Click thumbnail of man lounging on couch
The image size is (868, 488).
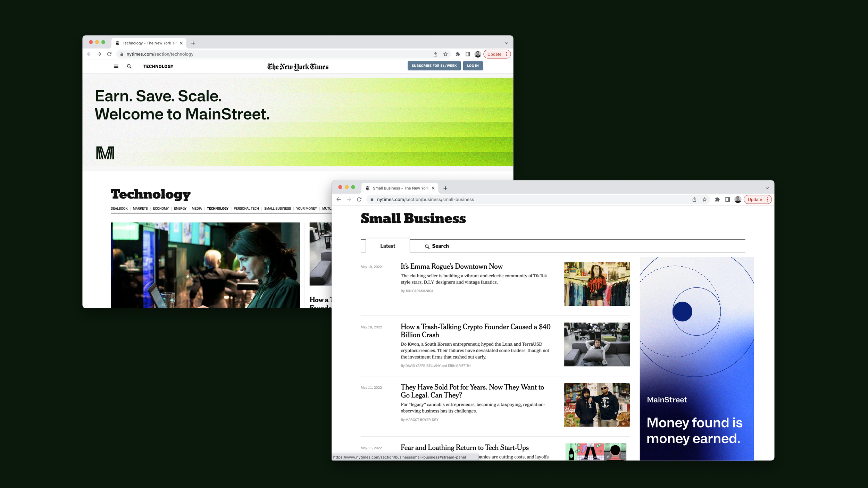coord(597,344)
